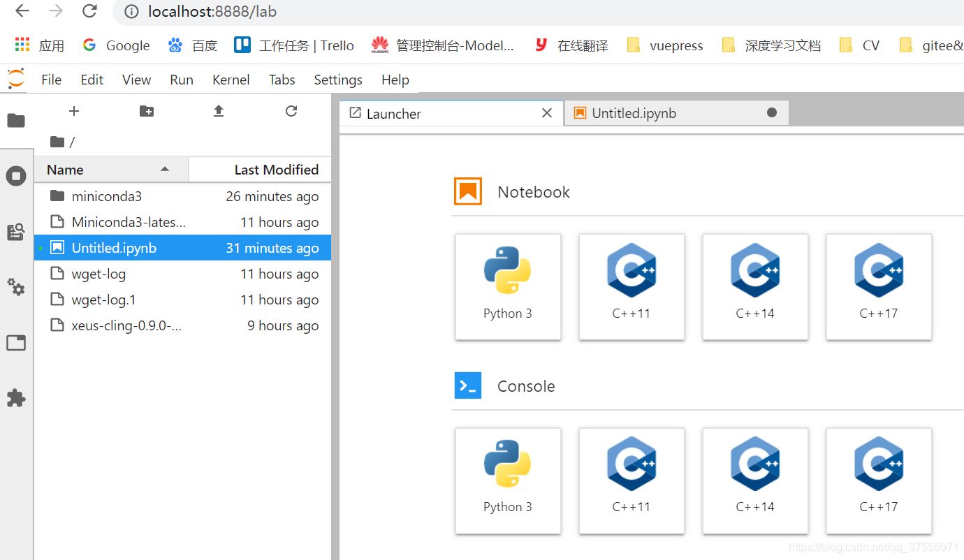Click '9 hours ago' timestamp
This screenshot has width=964, height=560.
point(283,325)
